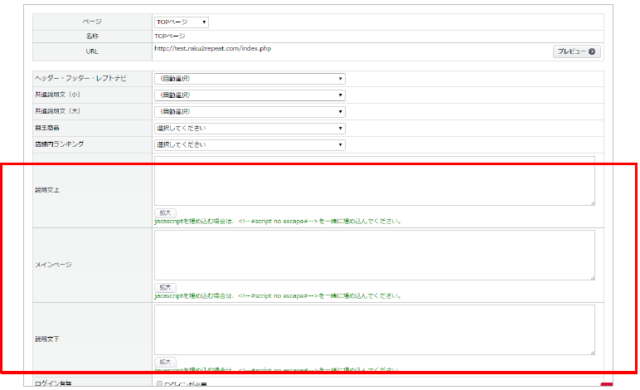The width and height of the screenshot is (640, 390).
Task: Open the ページ dropdown showing TOPページ
Action: [x=181, y=22]
